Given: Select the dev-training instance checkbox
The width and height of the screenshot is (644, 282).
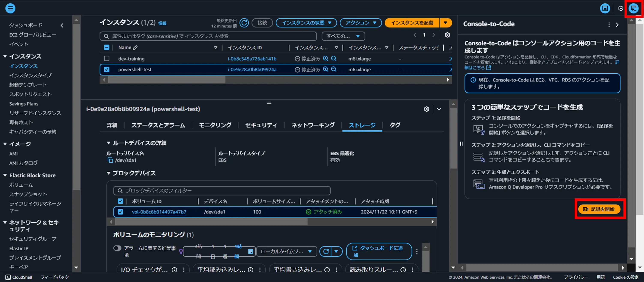Looking at the screenshot, I should 106,58.
